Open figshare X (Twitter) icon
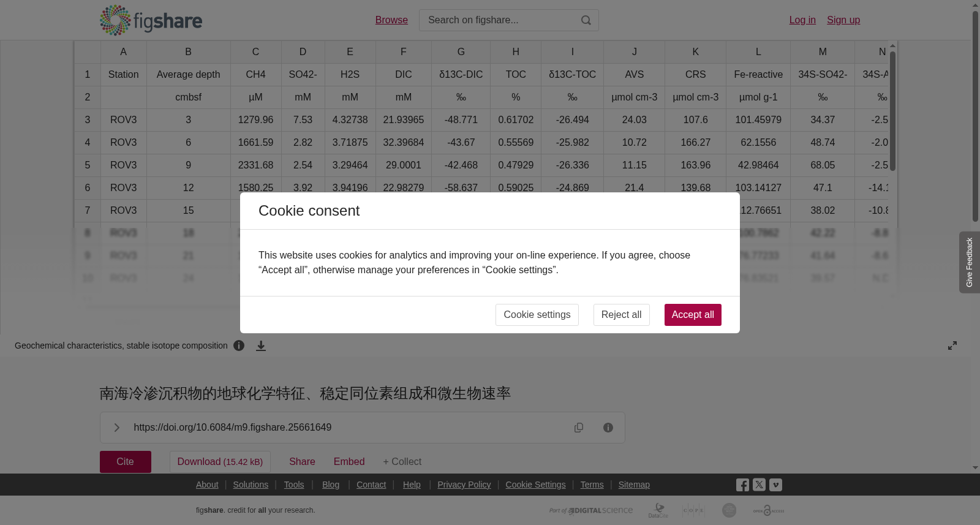Viewport: 980px width, 525px height. point(759,485)
